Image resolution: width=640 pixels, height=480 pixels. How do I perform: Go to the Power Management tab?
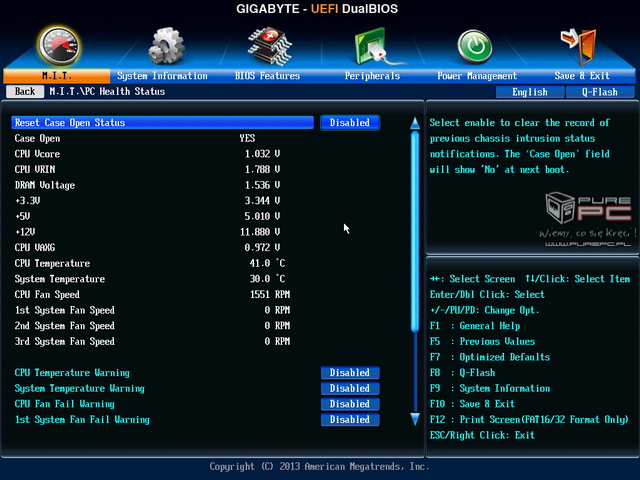click(x=477, y=76)
